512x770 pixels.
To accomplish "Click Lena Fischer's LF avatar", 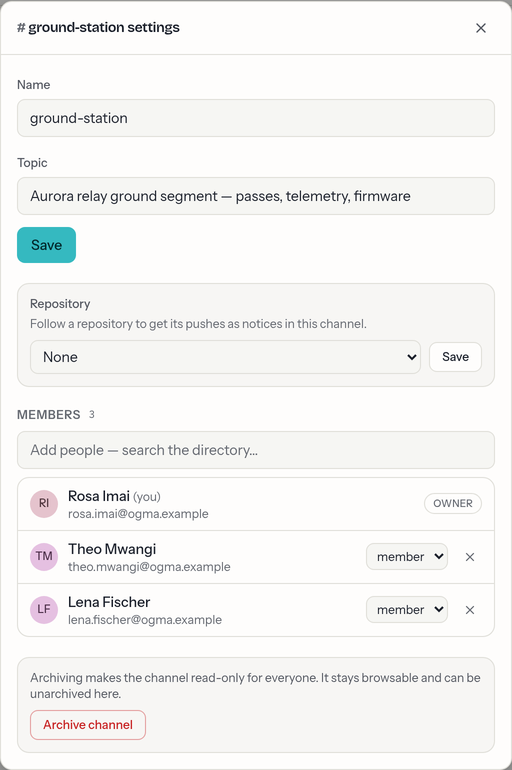I will [x=44, y=610].
